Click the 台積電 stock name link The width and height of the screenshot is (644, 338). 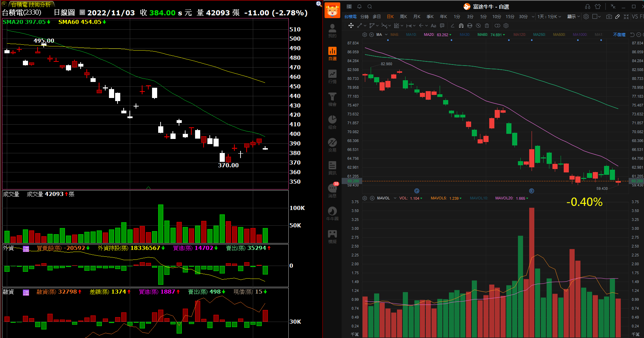click(351, 16)
